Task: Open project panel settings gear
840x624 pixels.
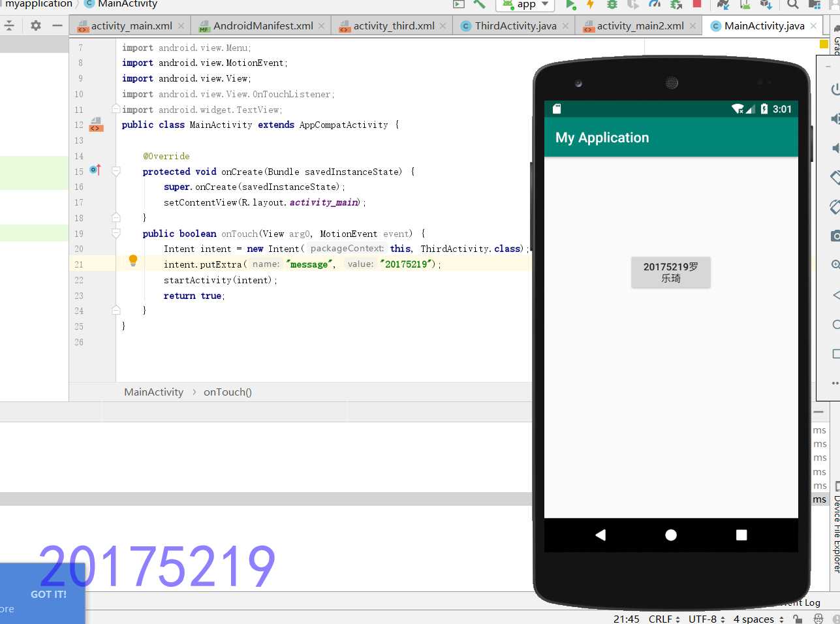Action: pos(36,25)
